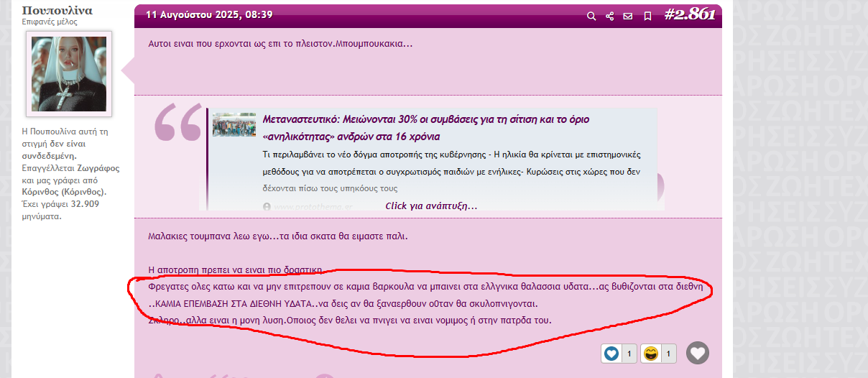The image size is (868, 378).
Task: Click the globe icon beside the protothema source
Action: [267, 206]
